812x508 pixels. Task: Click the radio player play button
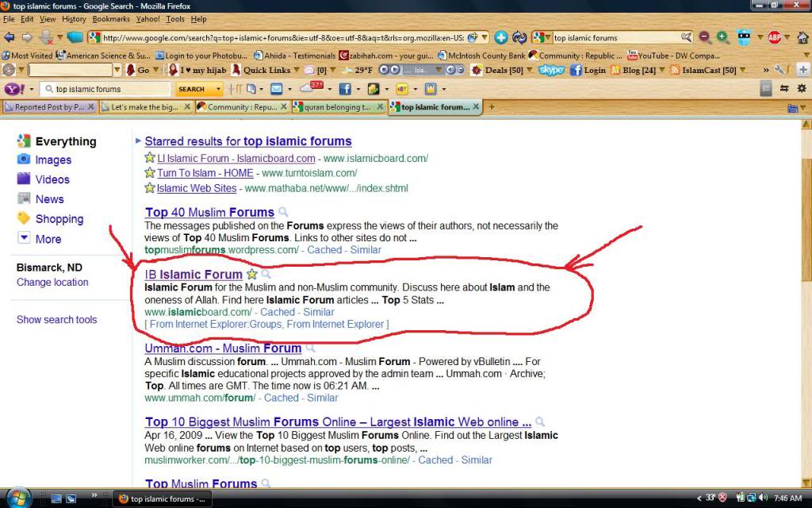pos(395,70)
